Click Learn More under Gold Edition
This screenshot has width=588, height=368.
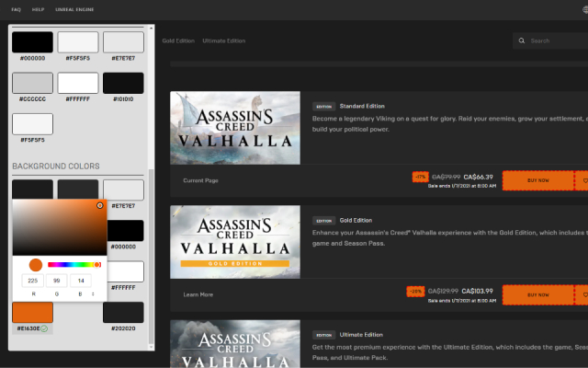pyautogui.click(x=198, y=295)
